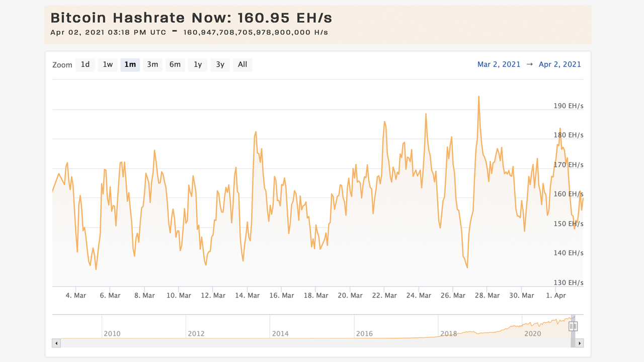The image size is (644, 362).
Task: Choose the 1y zoom range
Action: pyautogui.click(x=198, y=64)
